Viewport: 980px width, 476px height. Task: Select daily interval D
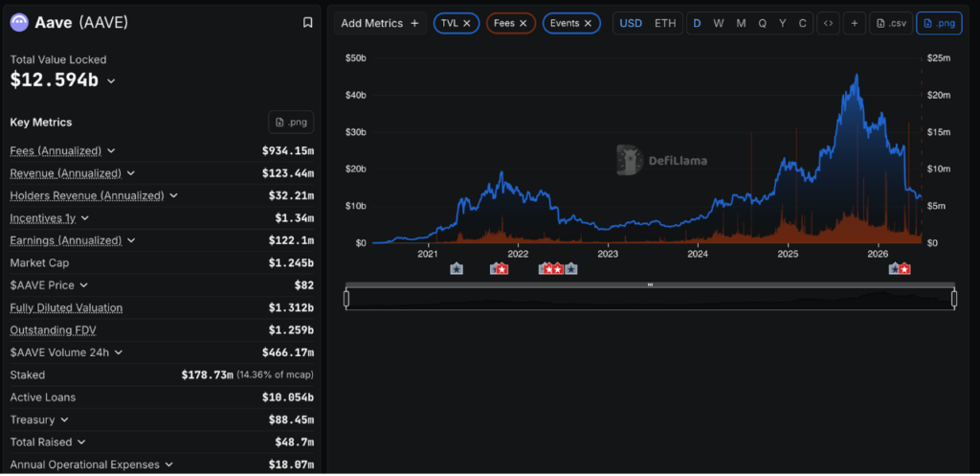[x=697, y=23]
